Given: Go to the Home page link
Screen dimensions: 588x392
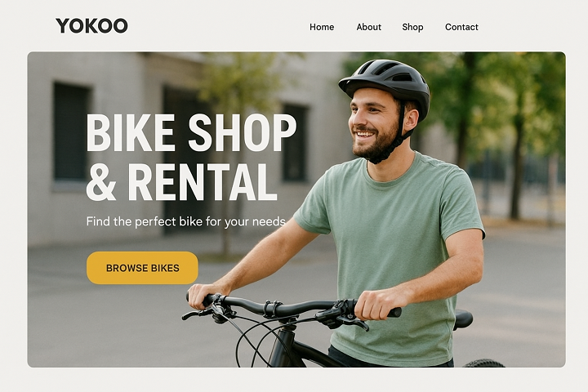Looking at the screenshot, I should 322,27.
